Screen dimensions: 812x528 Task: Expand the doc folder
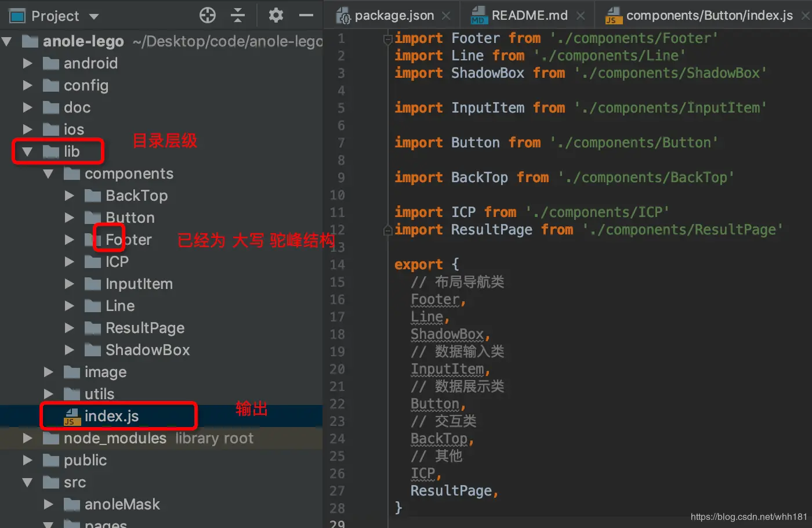coord(27,107)
